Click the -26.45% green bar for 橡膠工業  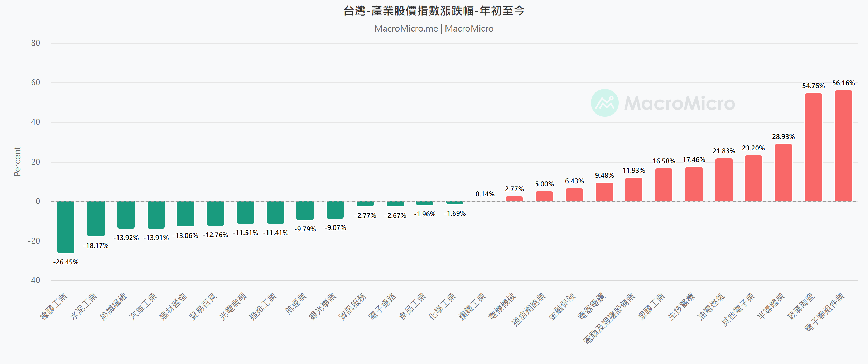66,227
